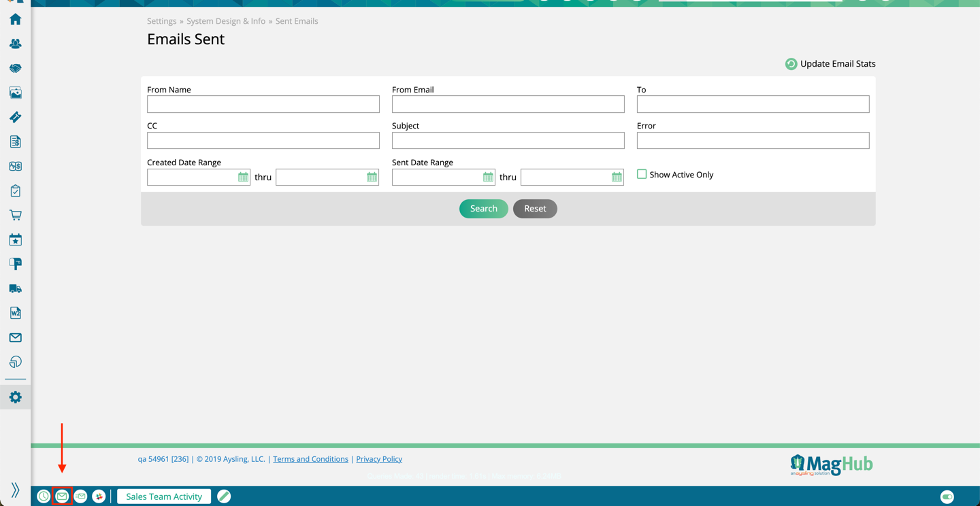Flip the toggle switch in bottom-right bar
This screenshot has height=506, width=980.
[947, 496]
